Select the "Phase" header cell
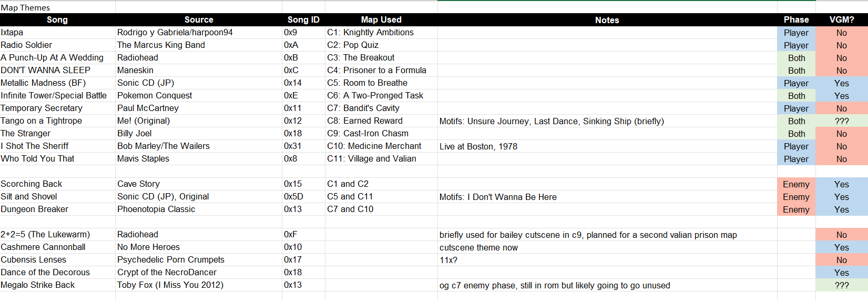 [x=796, y=20]
